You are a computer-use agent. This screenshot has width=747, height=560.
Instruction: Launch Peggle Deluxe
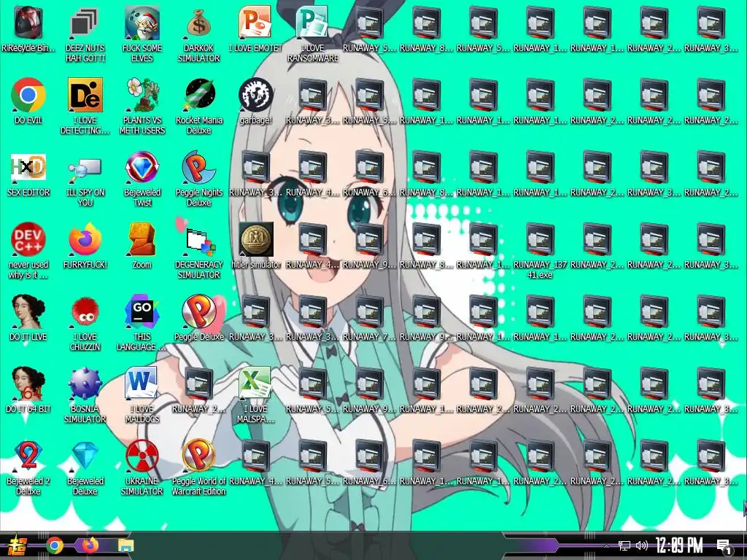pos(198,312)
